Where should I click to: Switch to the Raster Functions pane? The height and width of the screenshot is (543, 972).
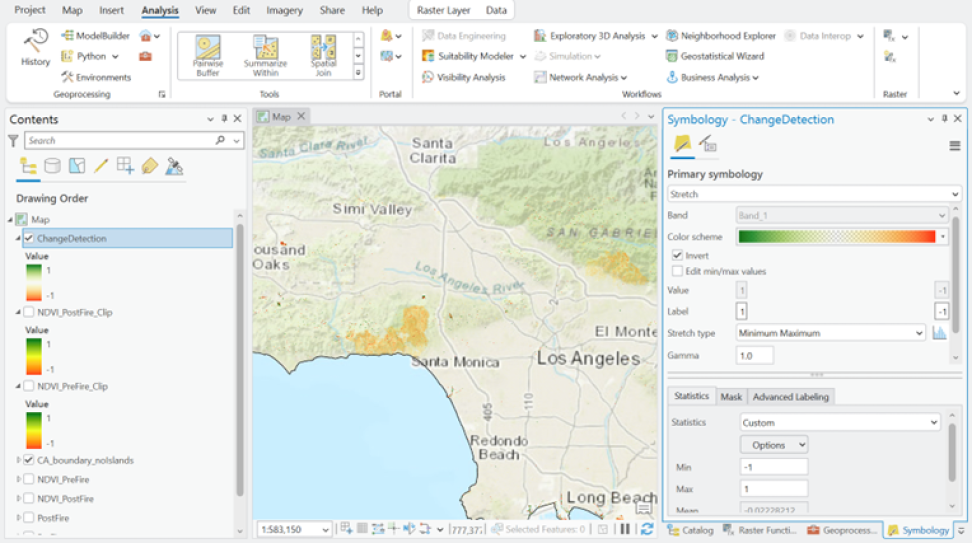(x=760, y=531)
